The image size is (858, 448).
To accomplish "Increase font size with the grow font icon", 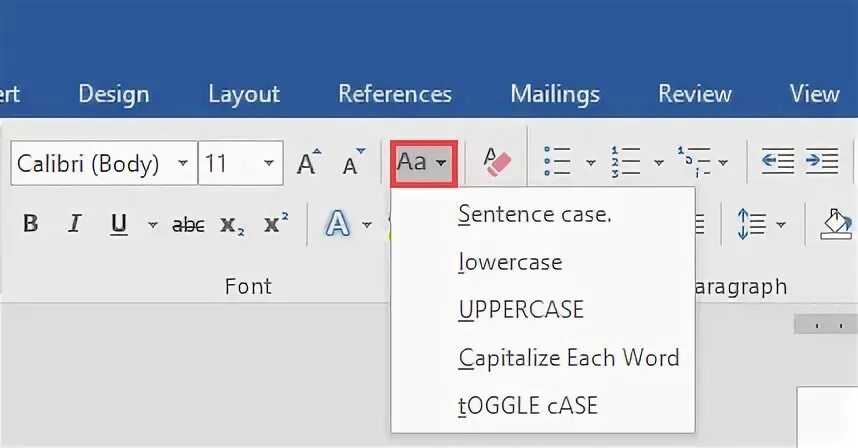I will [310, 163].
